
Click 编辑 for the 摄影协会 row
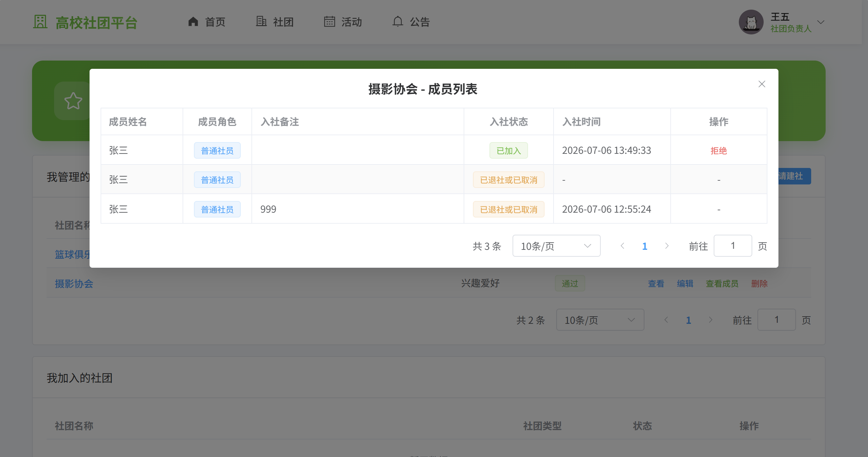pyautogui.click(x=685, y=284)
